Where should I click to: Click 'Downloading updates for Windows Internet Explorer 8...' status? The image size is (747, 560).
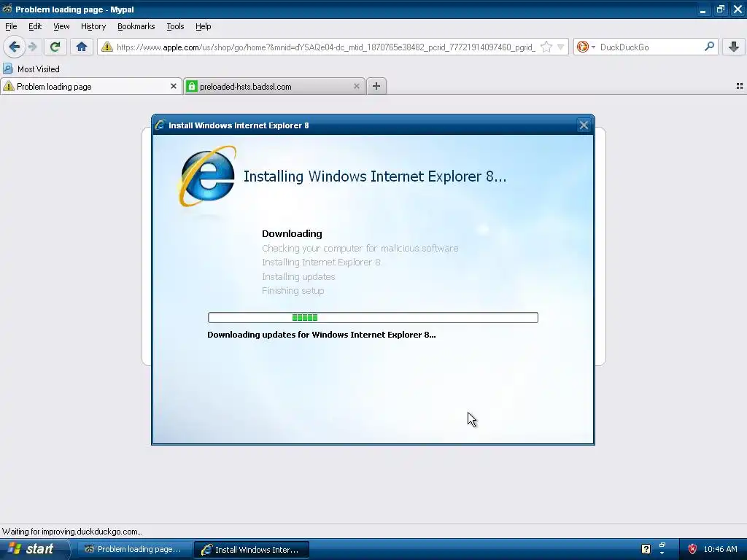click(x=322, y=335)
